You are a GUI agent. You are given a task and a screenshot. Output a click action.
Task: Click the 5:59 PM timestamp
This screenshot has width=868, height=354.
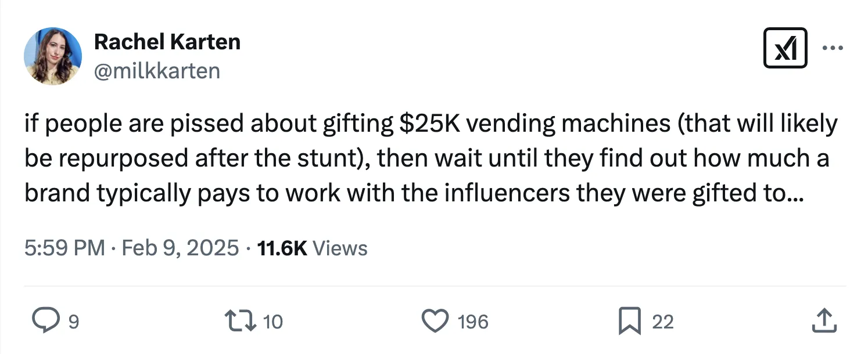coord(64,248)
